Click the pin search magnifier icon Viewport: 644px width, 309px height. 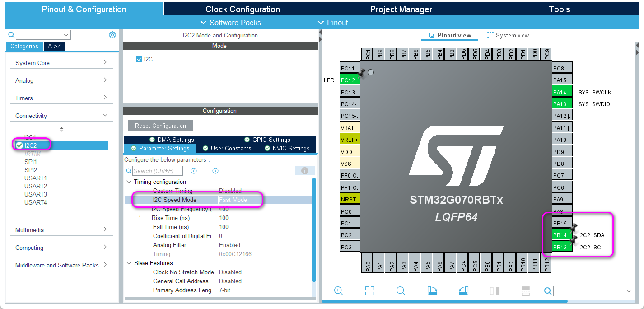547,291
